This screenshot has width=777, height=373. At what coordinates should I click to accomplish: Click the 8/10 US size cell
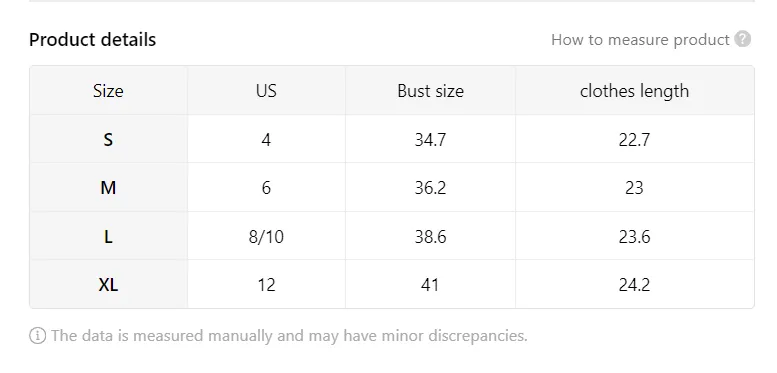click(266, 236)
